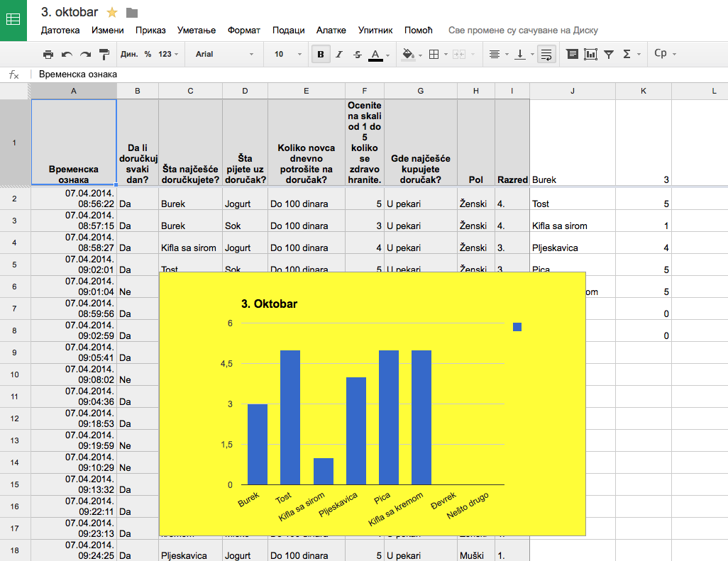Click the blue legend square in chart

[x=517, y=327]
